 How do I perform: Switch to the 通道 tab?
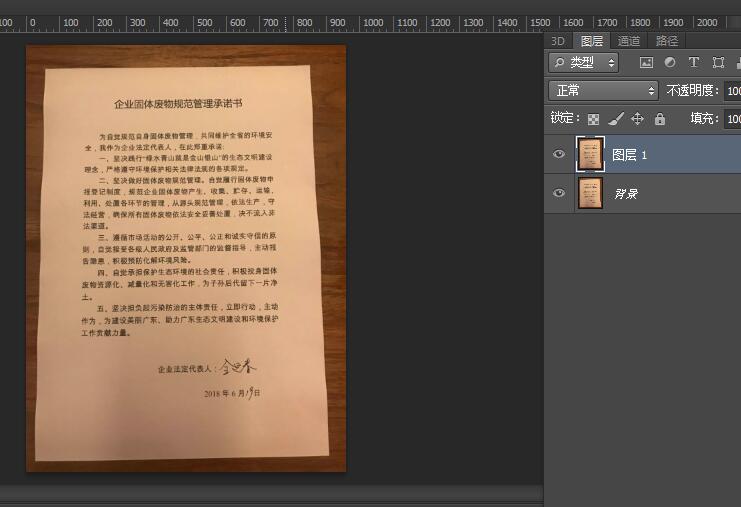(628, 41)
